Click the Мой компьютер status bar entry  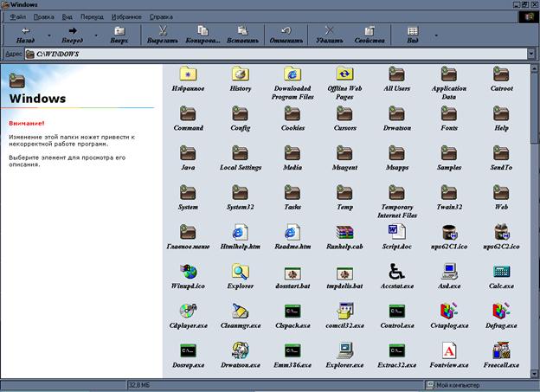(x=454, y=385)
